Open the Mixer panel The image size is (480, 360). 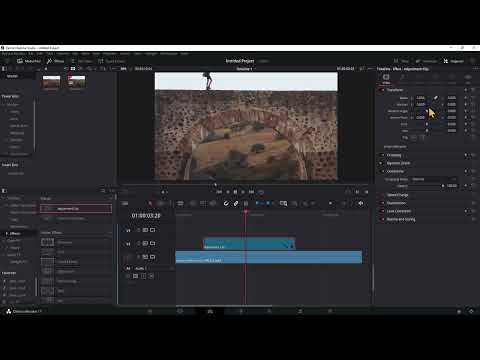point(402,61)
